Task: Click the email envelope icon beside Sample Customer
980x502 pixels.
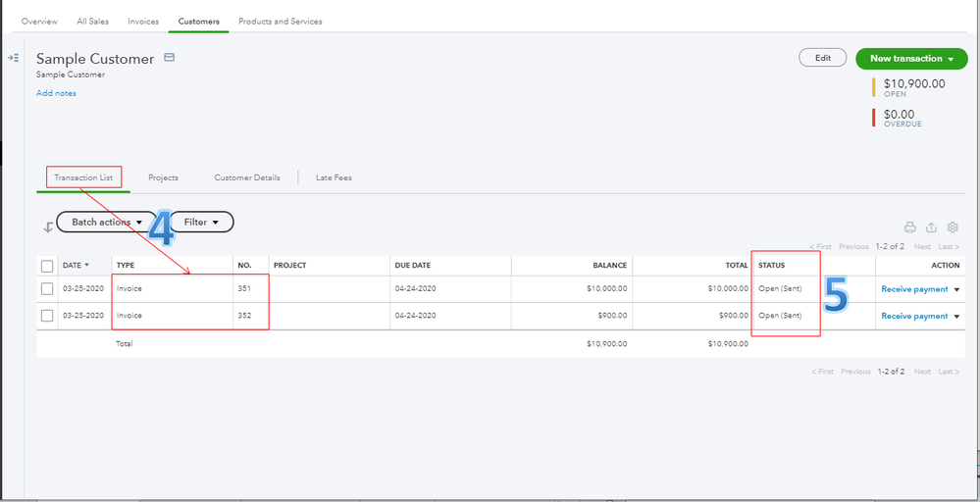Action: point(170,59)
